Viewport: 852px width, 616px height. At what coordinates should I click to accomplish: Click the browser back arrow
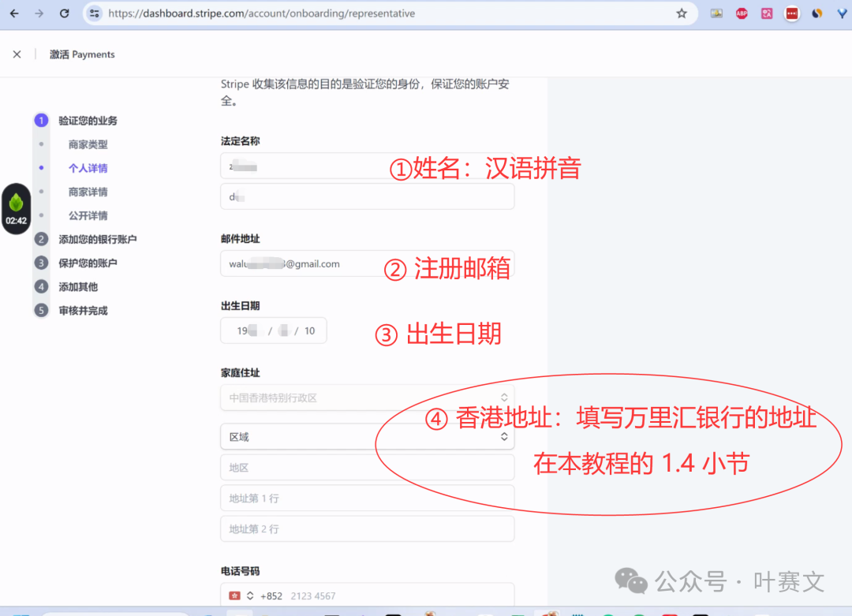point(14,13)
